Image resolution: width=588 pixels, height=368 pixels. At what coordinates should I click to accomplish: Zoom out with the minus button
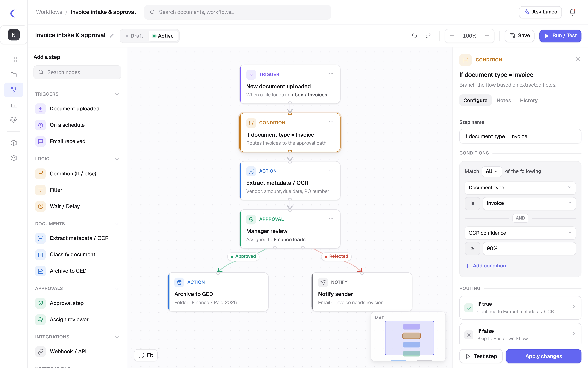coord(452,36)
